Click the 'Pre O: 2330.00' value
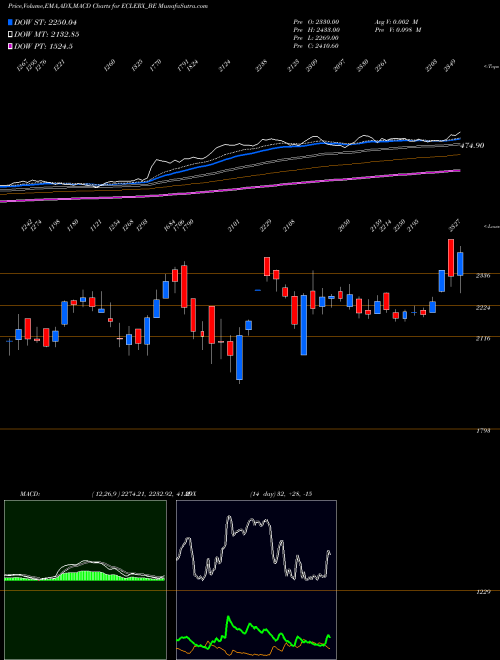The height and width of the screenshot is (660, 500). [316, 22]
